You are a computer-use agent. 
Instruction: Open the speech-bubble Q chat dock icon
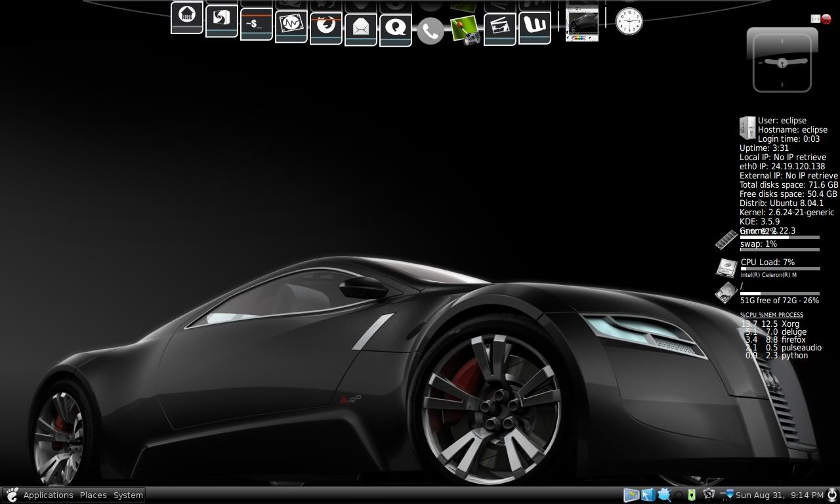[x=396, y=30]
